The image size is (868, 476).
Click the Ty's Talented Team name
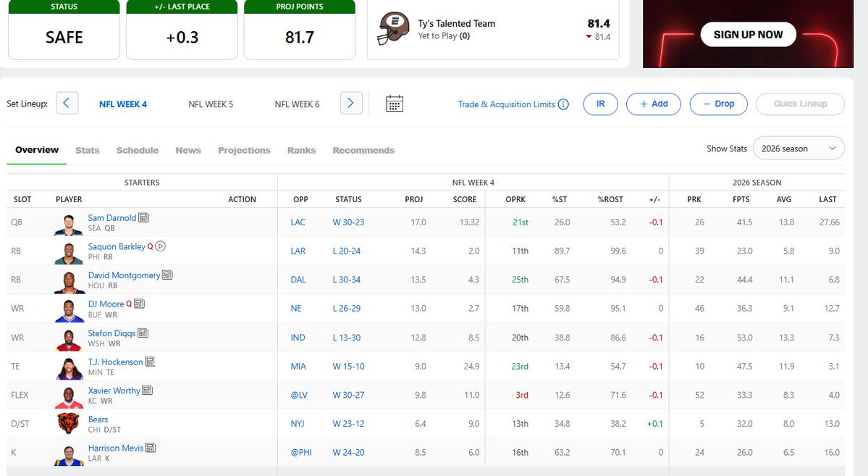(x=457, y=23)
